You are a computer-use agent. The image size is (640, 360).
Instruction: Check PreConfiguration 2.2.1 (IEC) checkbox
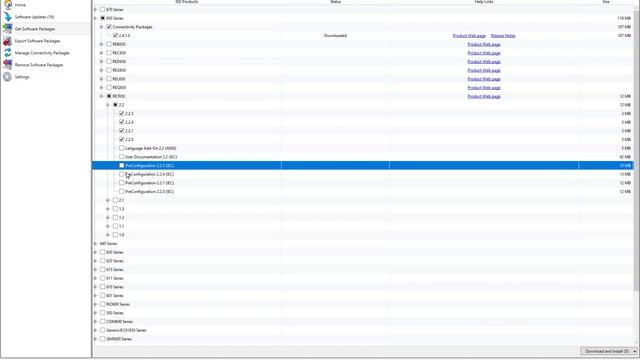[122, 183]
